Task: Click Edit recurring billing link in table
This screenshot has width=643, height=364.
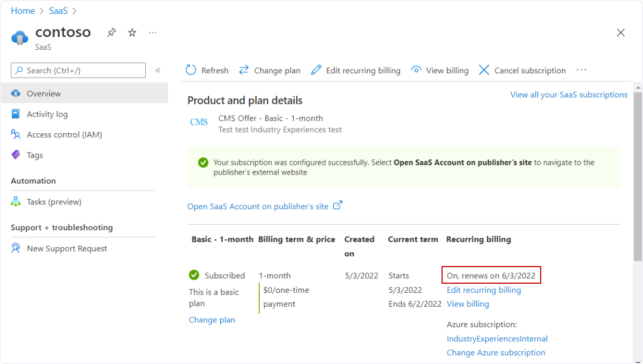Action: [484, 290]
